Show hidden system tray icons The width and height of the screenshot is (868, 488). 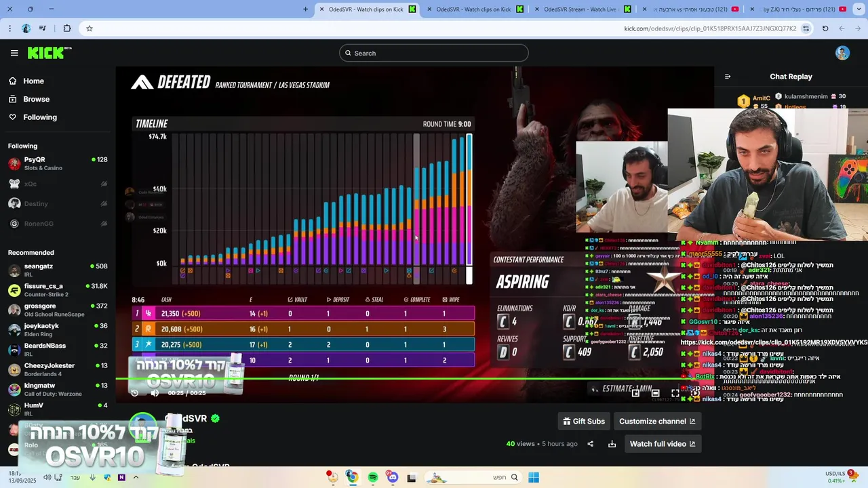pyautogui.click(x=136, y=477)
